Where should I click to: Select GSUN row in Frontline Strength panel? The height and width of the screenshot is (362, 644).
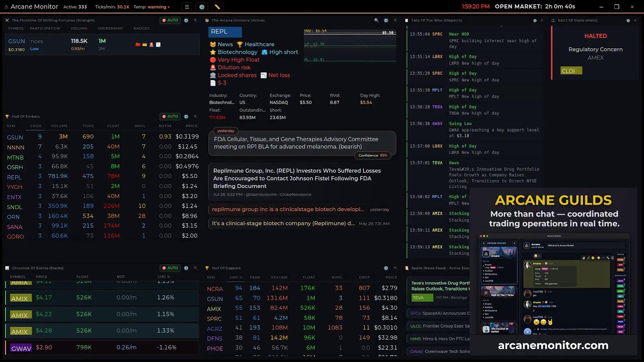click(x=103, y=45)
